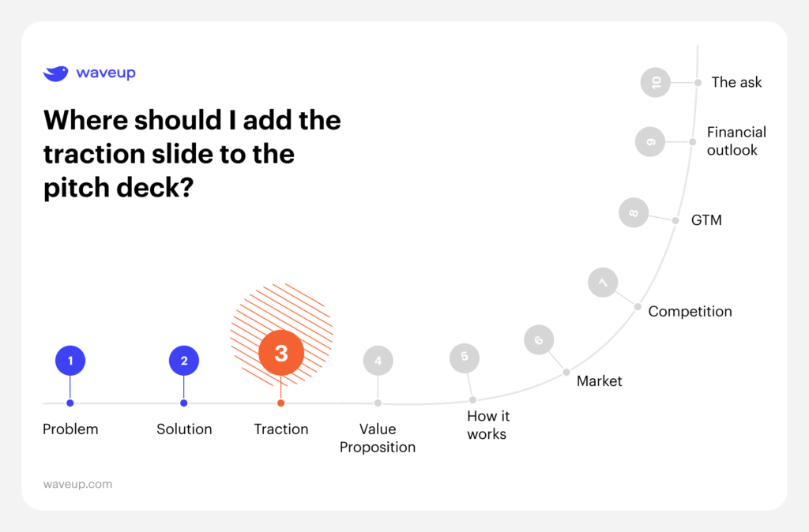This screenshot has width=809, height=532.
Task: Click the waveup brand name text
Action: point(106,73)
